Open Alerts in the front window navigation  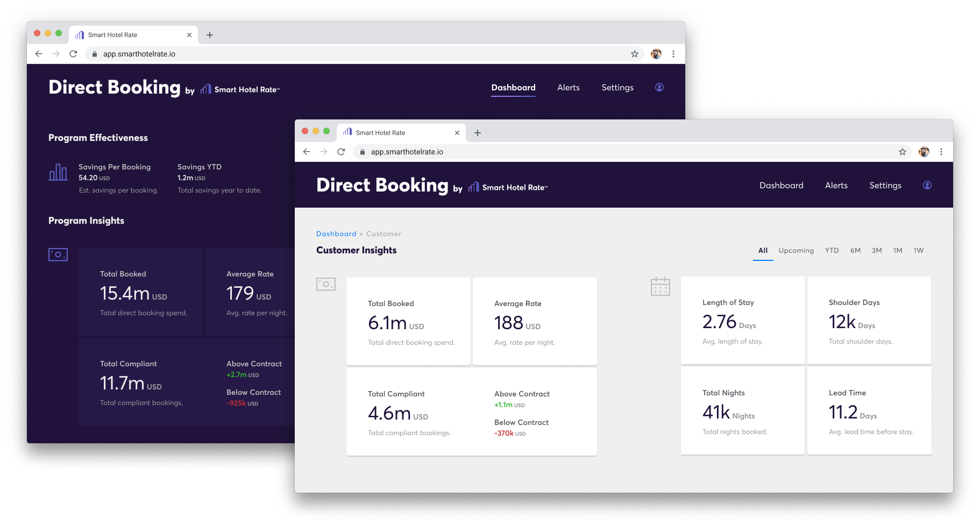pos(836,186)
